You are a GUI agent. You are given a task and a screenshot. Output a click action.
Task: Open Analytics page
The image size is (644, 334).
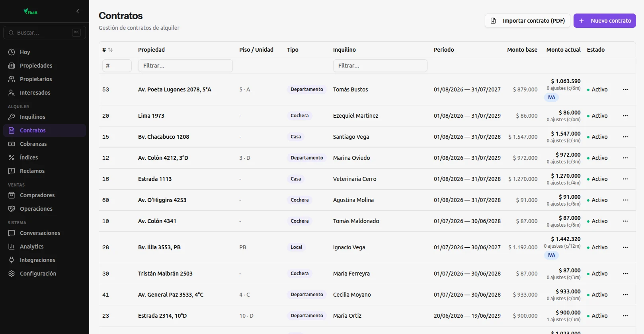(x=45, y=247)
